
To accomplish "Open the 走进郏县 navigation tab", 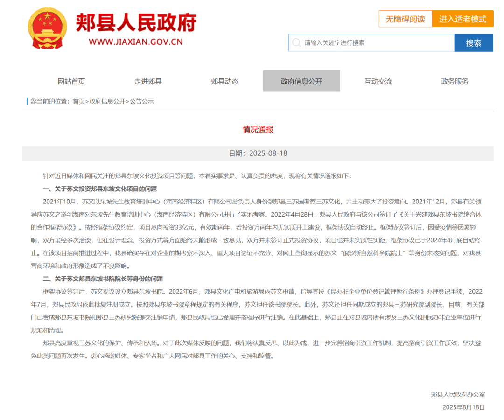I will pyautogui.click(x=147, y=81).
